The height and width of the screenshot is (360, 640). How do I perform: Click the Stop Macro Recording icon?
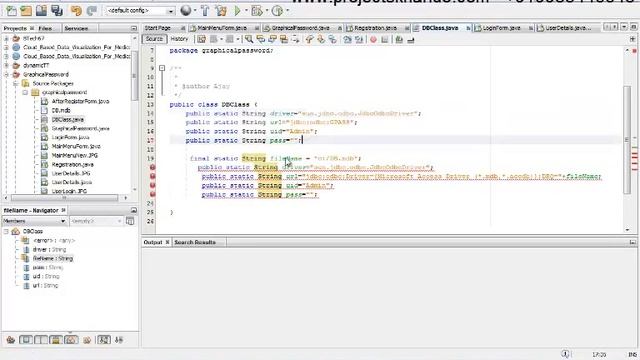tap(384, 40)
